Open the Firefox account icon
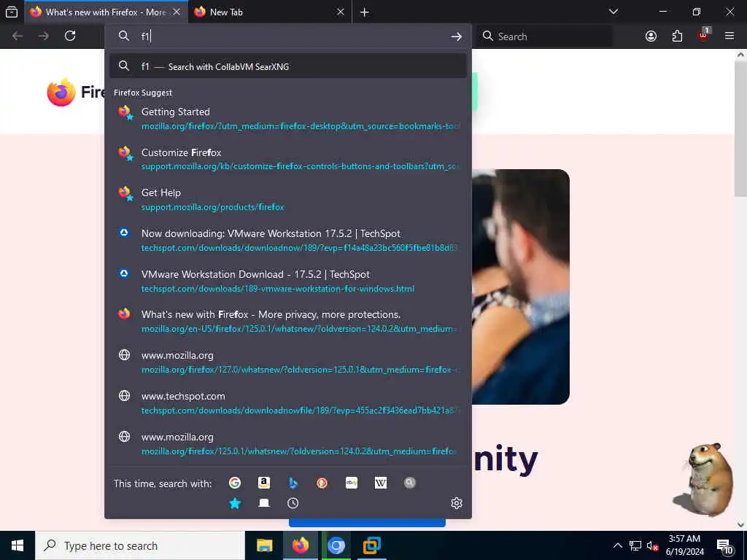This screenshot has width=747, height=560. click(x=651, y=36)
